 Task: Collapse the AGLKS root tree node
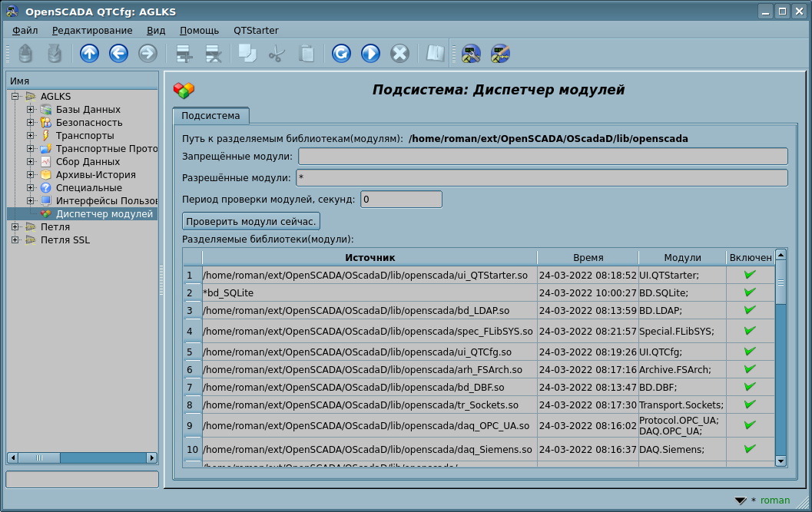15,97
